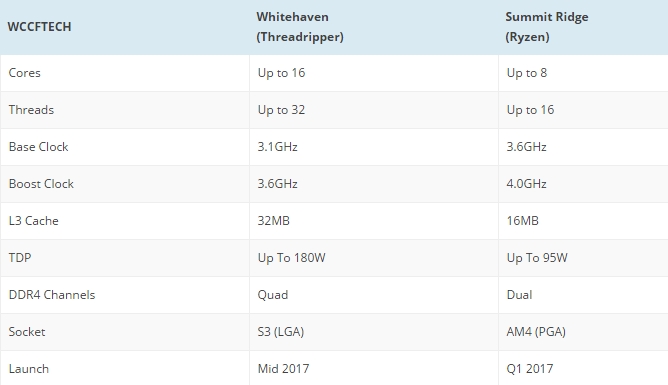Select the Base Clock row label
Screen dimensions: 668x385
[x=38, y=147]
